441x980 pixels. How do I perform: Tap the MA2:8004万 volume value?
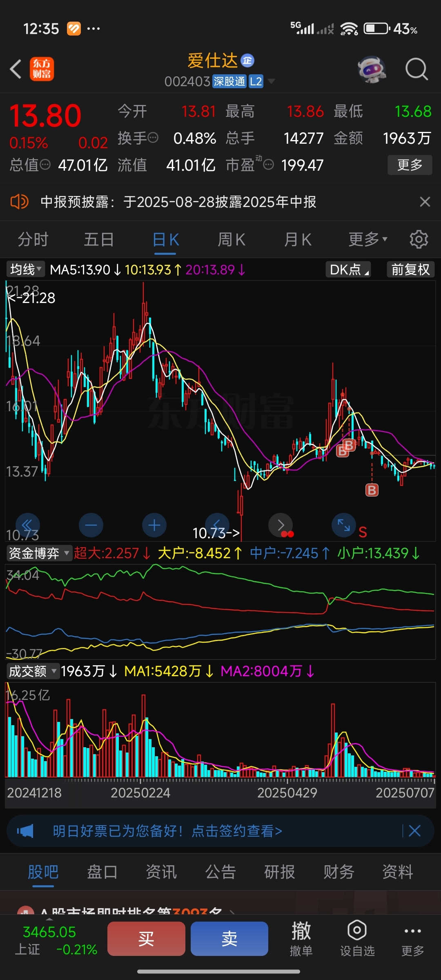267,671
